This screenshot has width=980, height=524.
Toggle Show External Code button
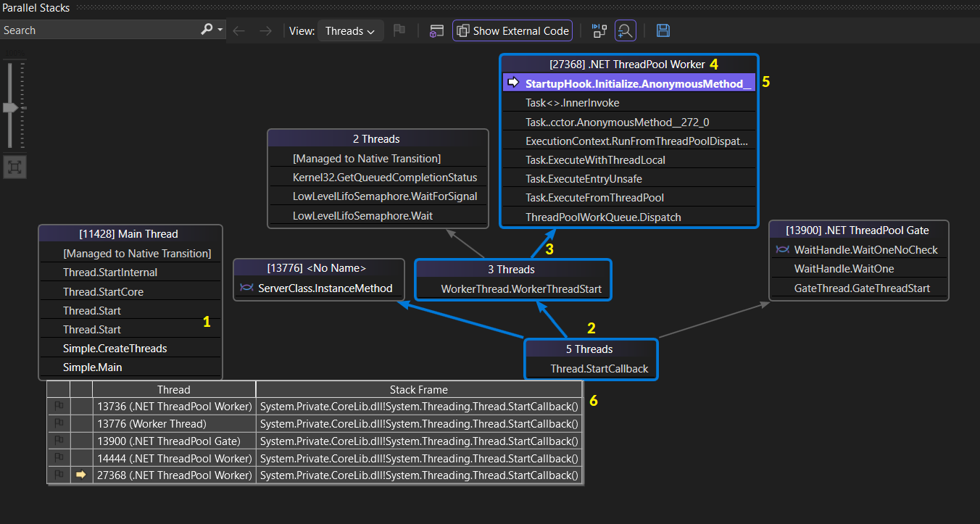pyautogui.click(x=512, y=31)
